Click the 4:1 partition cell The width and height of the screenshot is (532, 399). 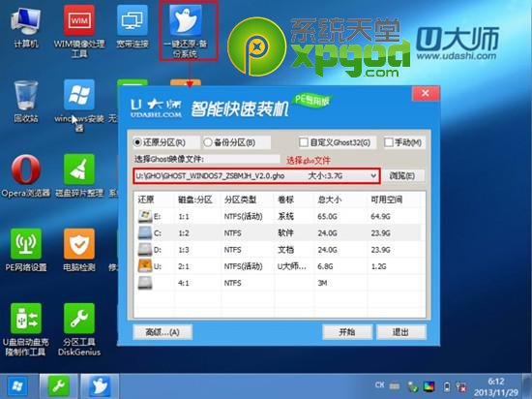point(184,283)
